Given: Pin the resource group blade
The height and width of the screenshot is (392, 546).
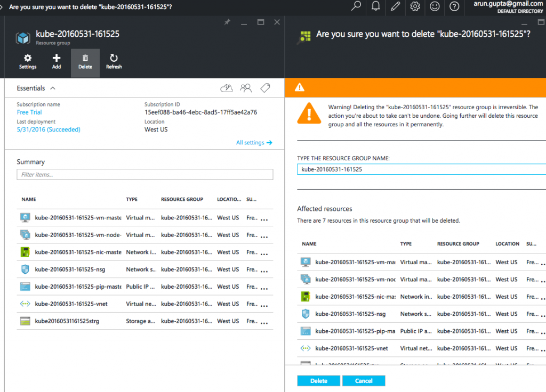Looking at the screenshot, I should point(227,22).
